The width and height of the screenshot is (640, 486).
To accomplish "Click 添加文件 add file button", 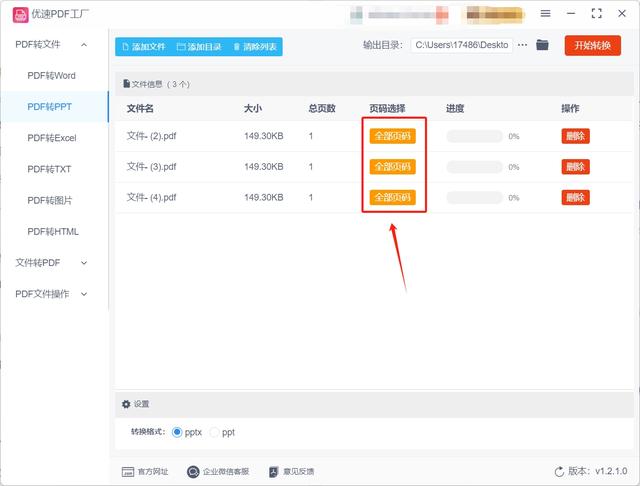I will click(144, 47).
